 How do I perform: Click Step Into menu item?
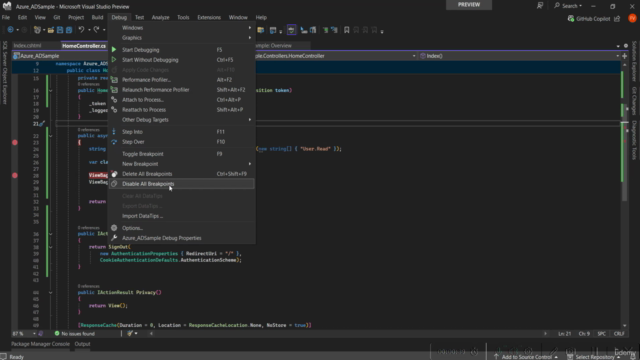(x=182, y=132)
